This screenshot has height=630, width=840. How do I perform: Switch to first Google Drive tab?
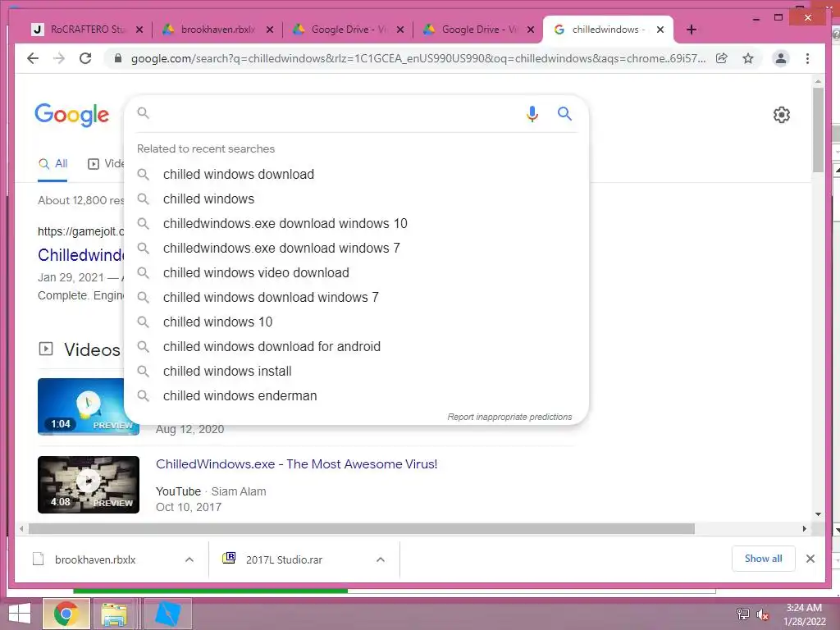pos(347,30)
